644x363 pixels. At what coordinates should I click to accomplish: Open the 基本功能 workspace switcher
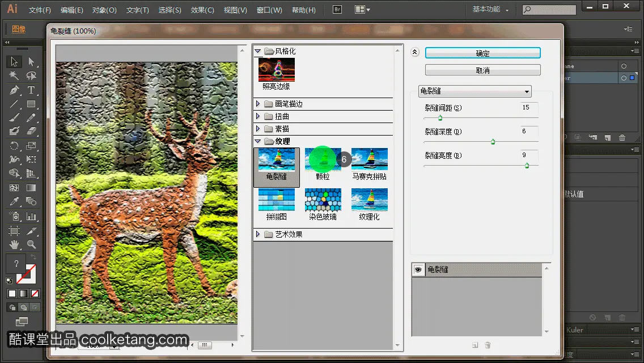pos(490,9)
